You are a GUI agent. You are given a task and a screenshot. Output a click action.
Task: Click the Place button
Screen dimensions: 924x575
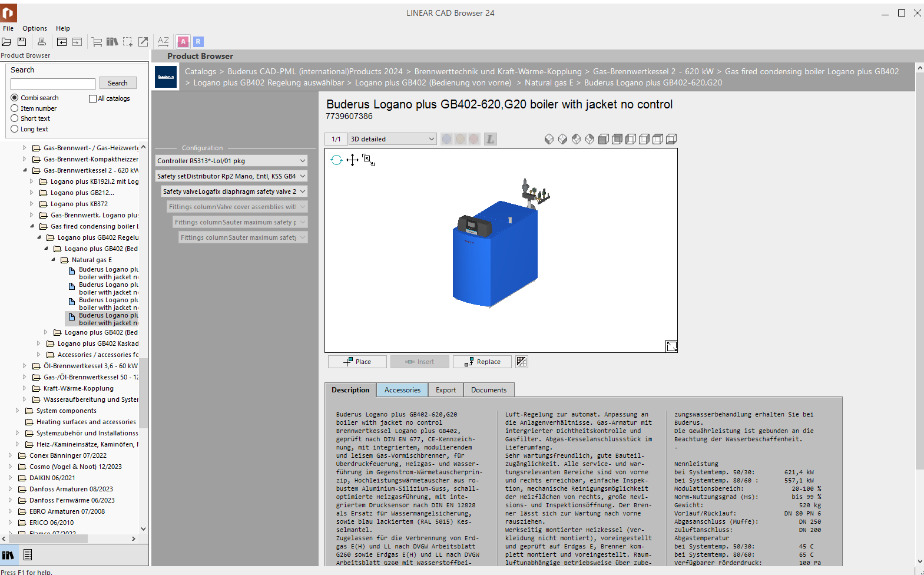[357, 362]
